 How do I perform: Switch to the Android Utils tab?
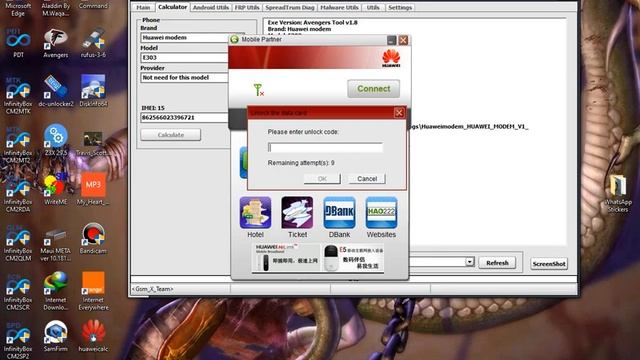211,7
